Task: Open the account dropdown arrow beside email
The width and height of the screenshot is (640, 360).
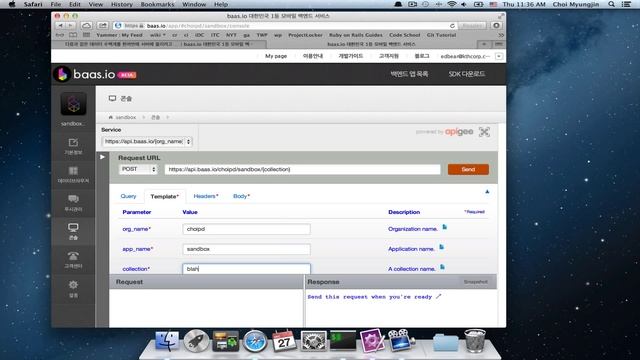Action: tap(499, 56)
